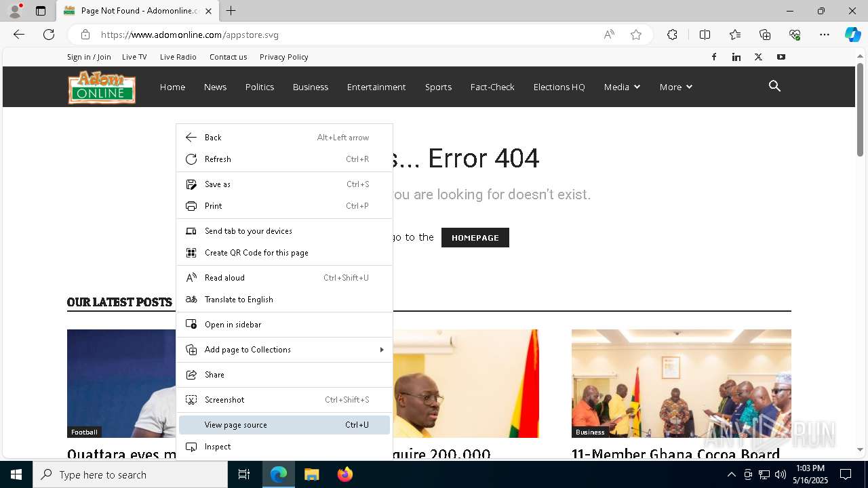Open the Business navigation section

(x=311, y=87)
